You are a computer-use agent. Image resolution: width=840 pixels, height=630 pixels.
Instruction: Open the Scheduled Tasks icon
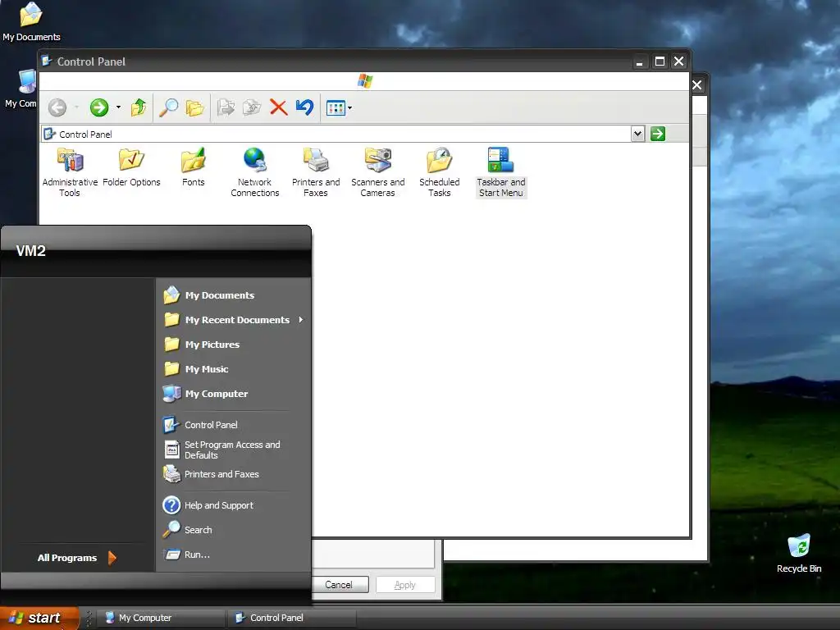(440, 172)
